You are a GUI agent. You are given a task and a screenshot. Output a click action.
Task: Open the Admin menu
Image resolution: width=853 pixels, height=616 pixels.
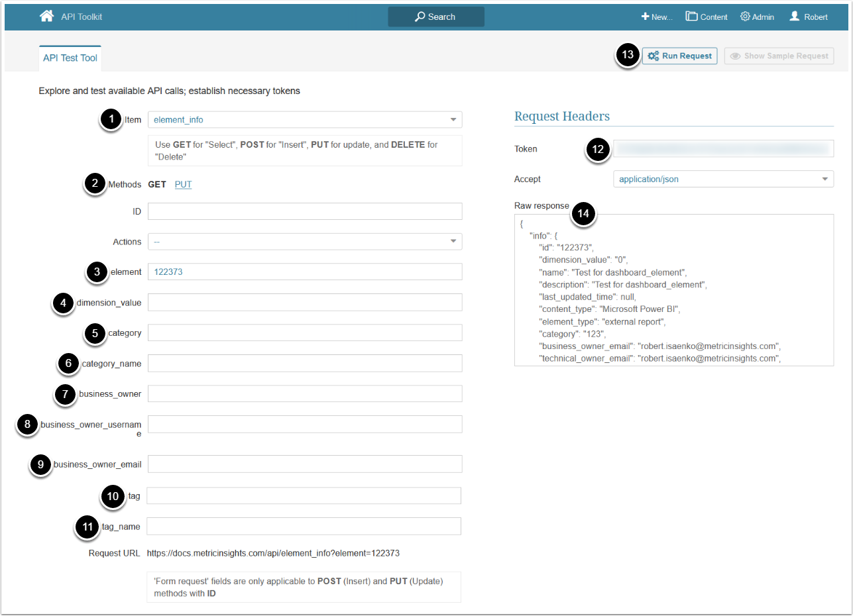pyautogui.click(x=757, y=17)
